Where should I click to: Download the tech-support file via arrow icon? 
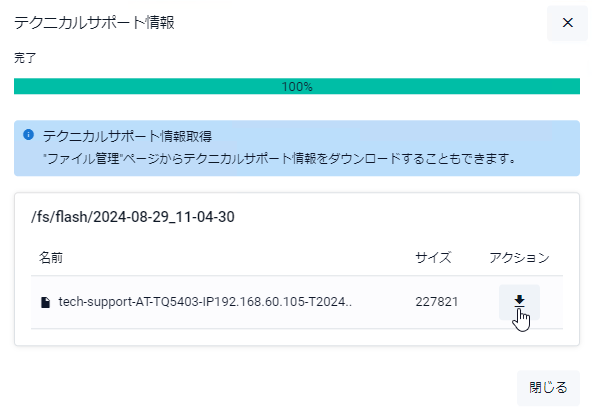click(x=519, y=302)
